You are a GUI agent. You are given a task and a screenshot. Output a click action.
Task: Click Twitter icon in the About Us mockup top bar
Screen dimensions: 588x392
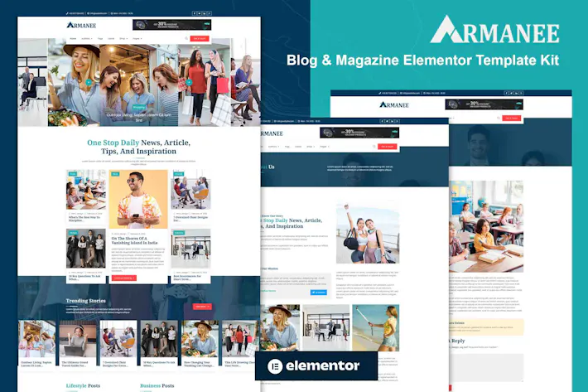click(x=387, y=121)
